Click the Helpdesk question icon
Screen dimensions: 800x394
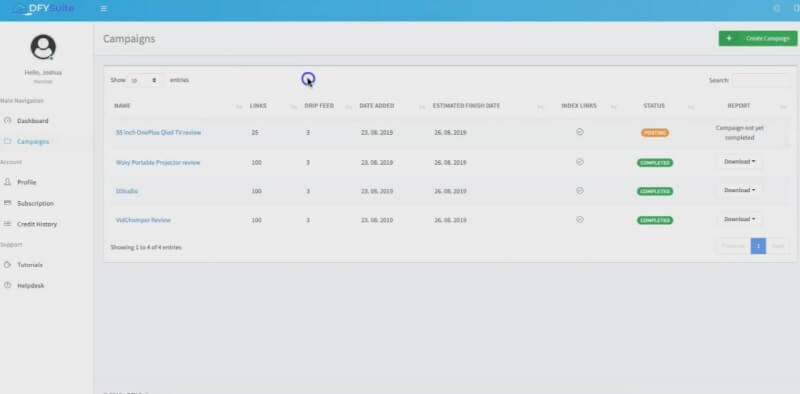7,285
